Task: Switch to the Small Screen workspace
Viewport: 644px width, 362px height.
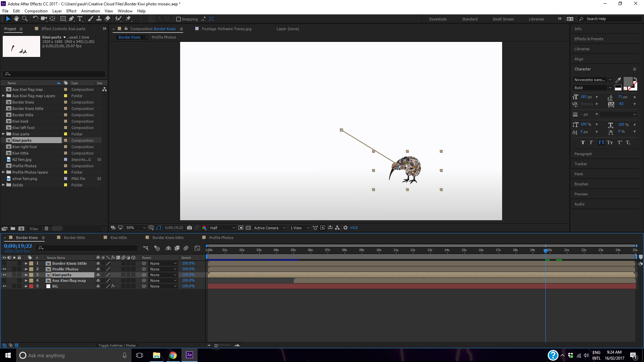Action: point(503,19)
